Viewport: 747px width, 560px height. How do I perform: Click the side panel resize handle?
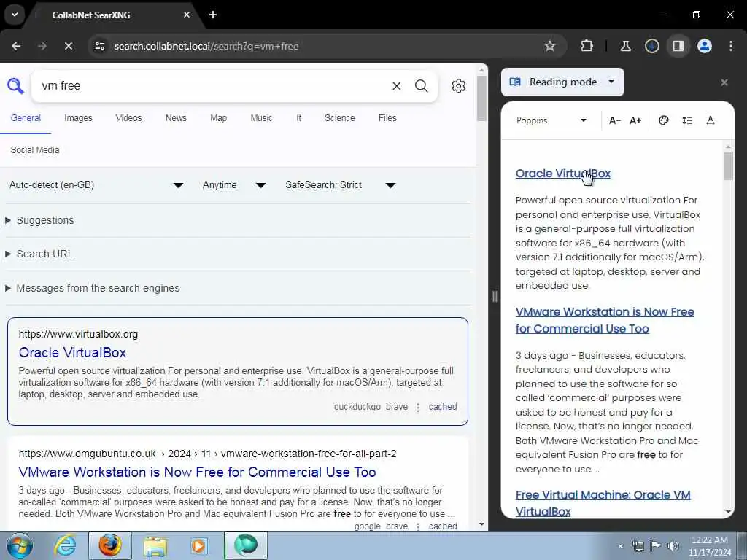pyautogui.click(x=495, y=297)
